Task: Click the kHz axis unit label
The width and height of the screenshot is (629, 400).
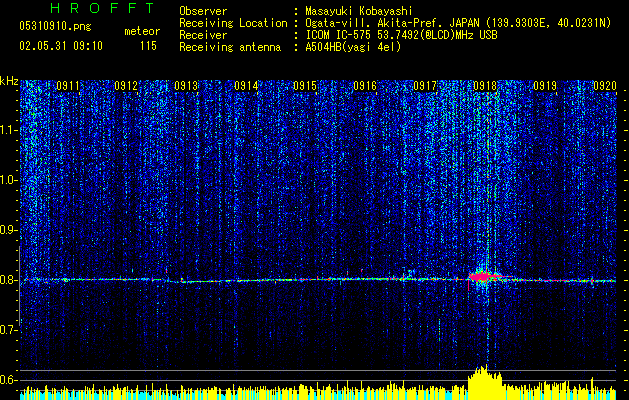Action: coord(9,81)
